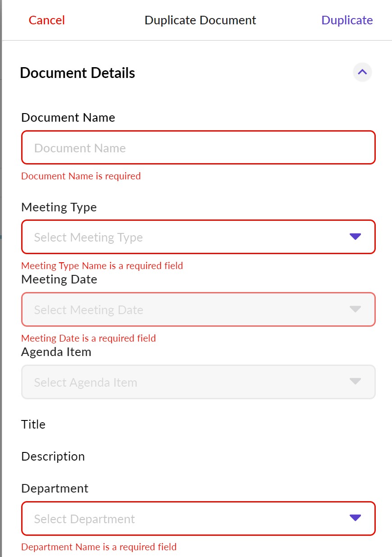Click the Title label
Image resolution: width=392 pixels, height=557 pixels.
click(33, 425)
